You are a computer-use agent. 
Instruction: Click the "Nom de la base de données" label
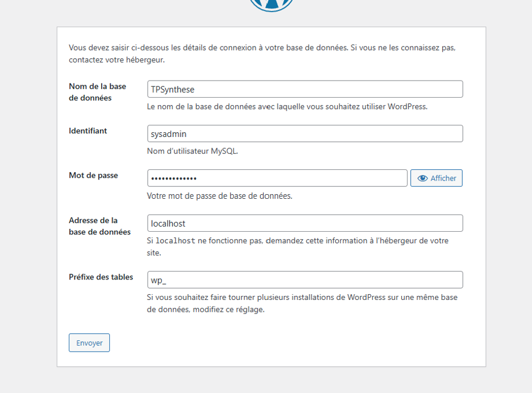click(x=97, y=92)
